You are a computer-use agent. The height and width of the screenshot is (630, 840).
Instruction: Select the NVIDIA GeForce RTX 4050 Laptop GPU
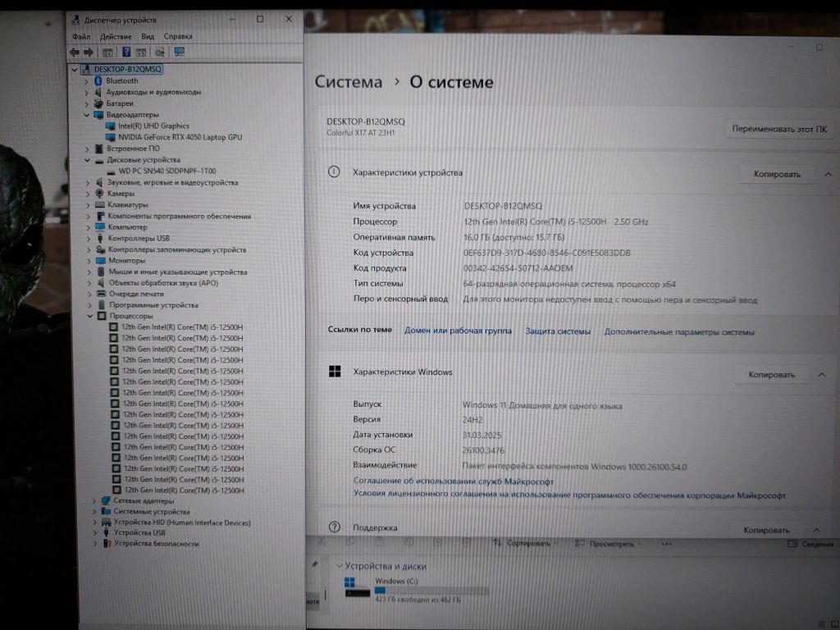180,137
